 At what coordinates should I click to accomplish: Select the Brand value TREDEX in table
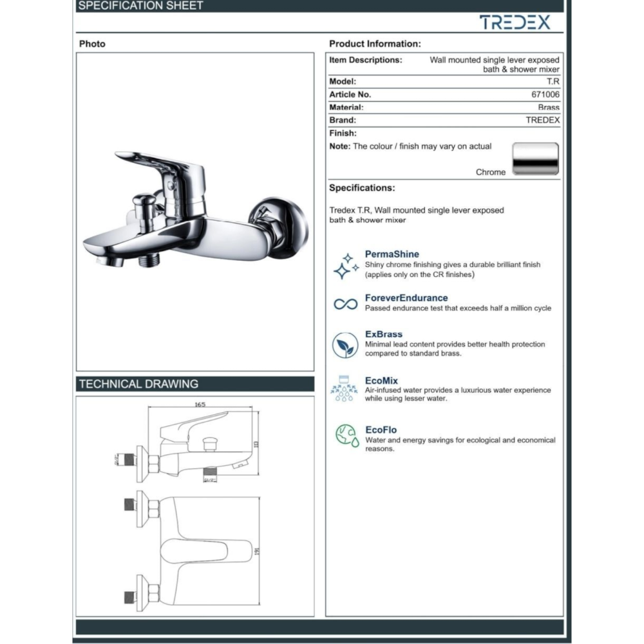(542, 120)
